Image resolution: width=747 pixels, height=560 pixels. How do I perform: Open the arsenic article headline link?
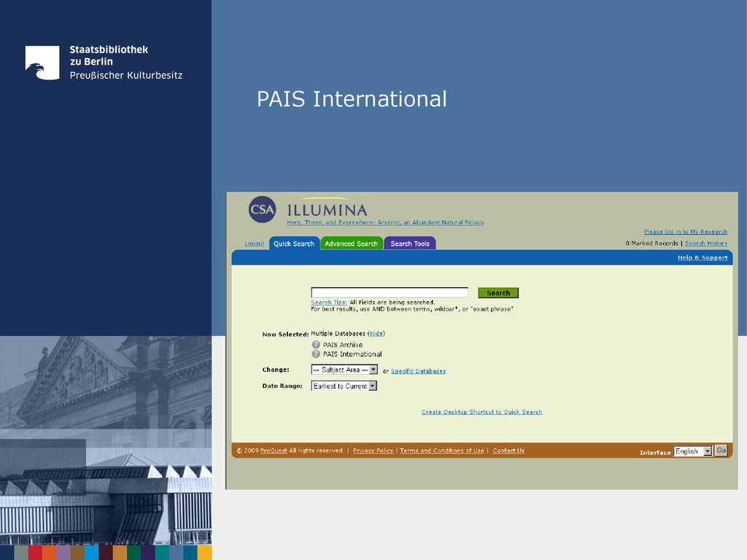(x=385, y=222)
